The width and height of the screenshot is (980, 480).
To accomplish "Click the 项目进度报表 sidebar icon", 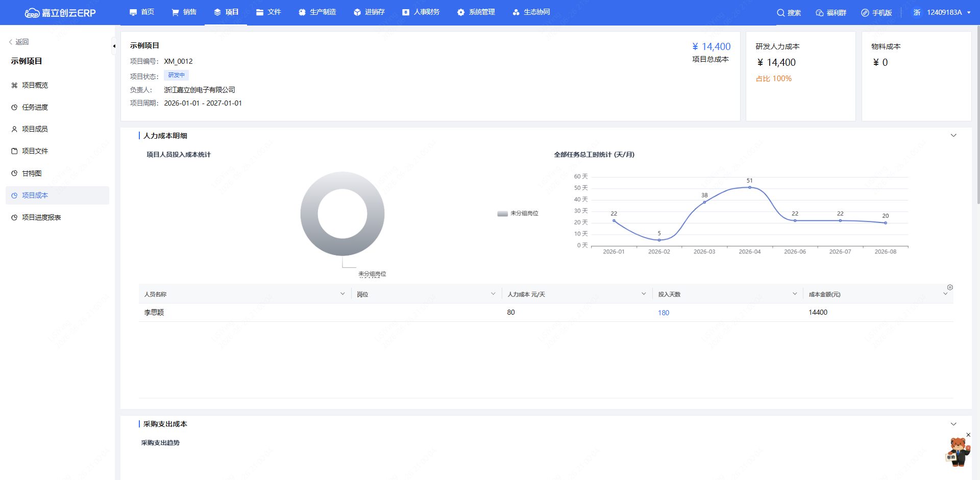I will [x=14, y=217].
